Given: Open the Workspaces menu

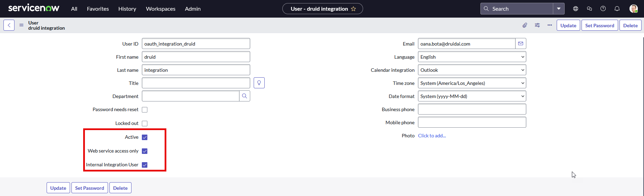Looking at the screenshot, I should point(160,9).
